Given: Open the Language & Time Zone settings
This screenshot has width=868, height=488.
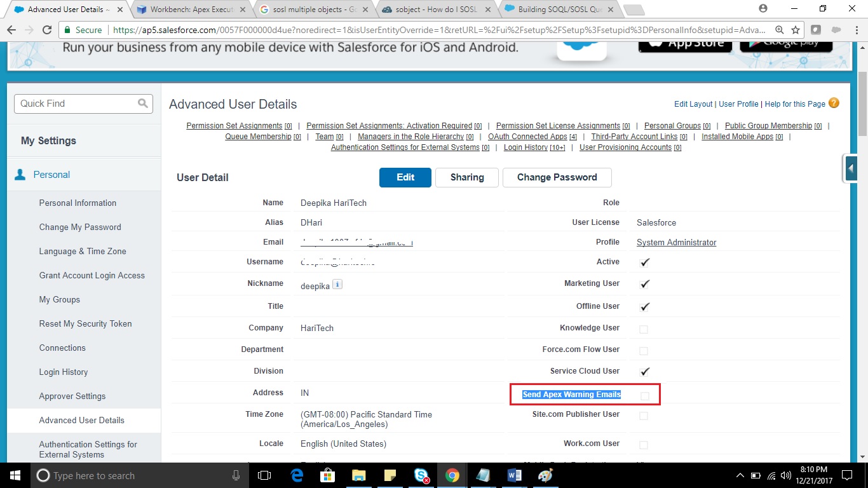Looking at the screenshot, I should [83, 251].
